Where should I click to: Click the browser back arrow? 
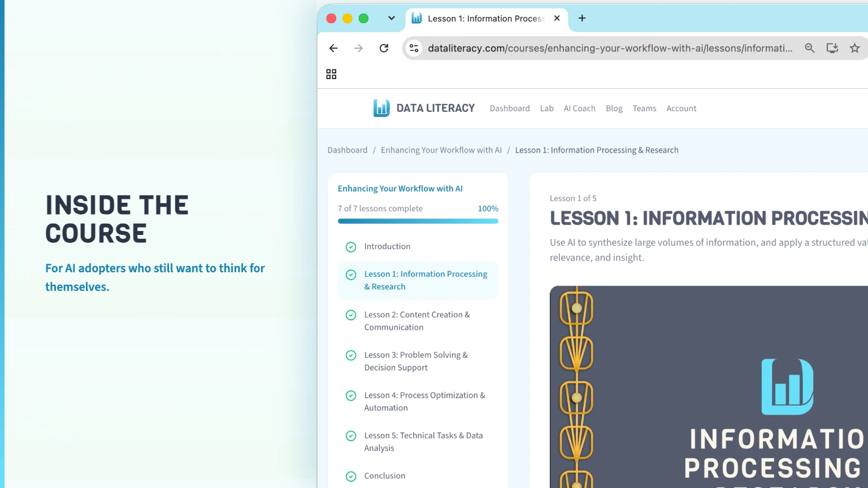333,48
